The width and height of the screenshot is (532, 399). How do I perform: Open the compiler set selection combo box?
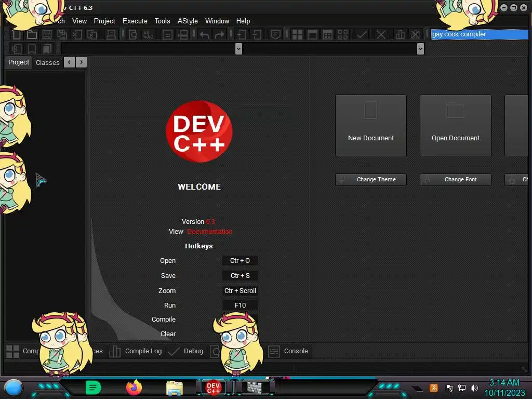pos(480,34)
